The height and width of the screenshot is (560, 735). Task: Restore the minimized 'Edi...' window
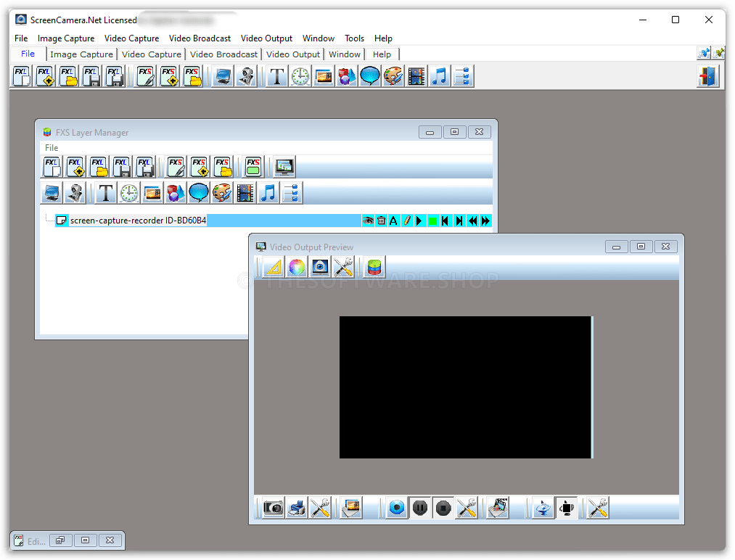(x=61, y=540)
